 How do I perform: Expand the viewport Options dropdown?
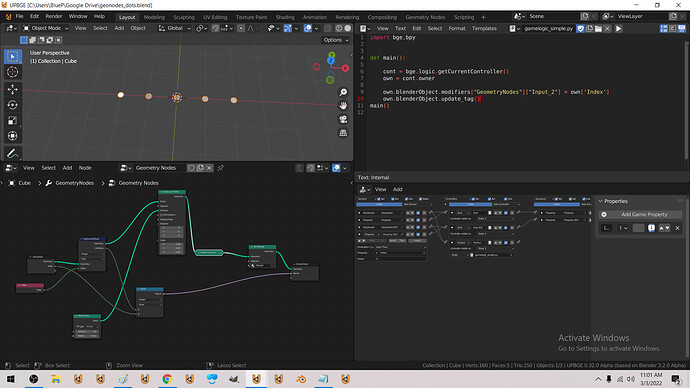coord(336,40)
